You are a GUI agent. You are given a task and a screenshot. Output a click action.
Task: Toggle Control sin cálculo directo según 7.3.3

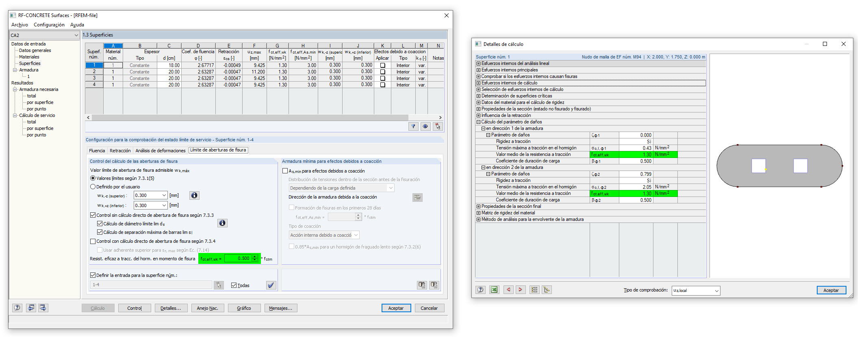click(93, 215)
